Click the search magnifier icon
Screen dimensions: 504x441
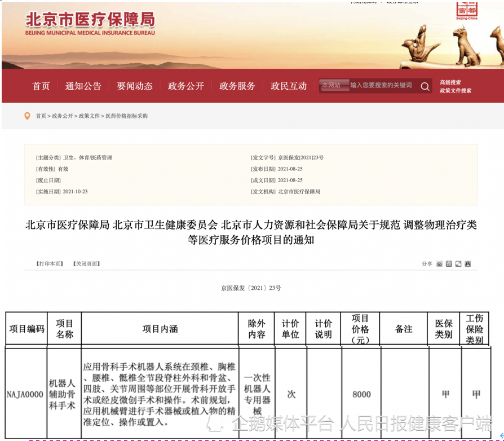point(425,86)
